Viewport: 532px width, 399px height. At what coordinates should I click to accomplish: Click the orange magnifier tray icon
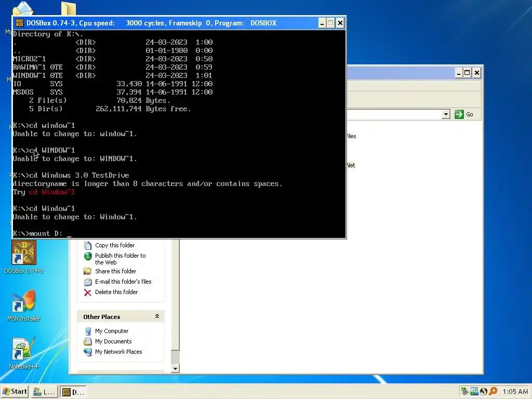point(493,391)
